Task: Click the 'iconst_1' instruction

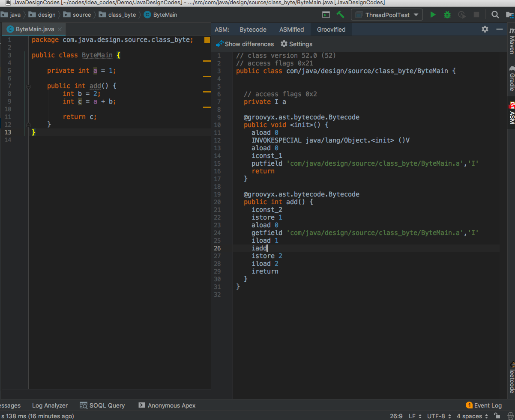Action: click(x=267, y=156)
